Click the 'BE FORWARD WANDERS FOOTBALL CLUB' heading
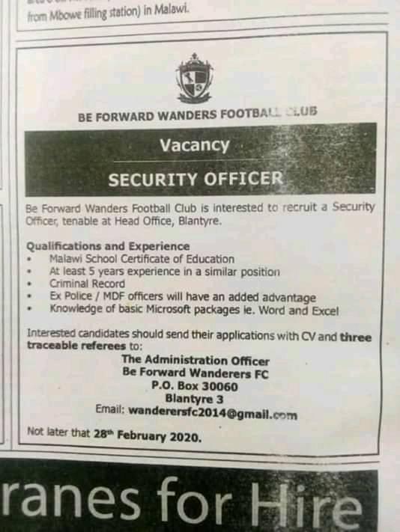Image resolution: width=400 pixels, height=532 pixels. [x=197, y=114]
